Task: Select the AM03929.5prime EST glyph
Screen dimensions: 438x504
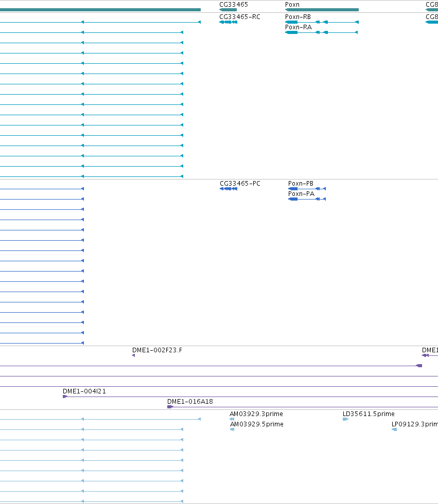Action: pyautogui.click(x=232, y=429)
